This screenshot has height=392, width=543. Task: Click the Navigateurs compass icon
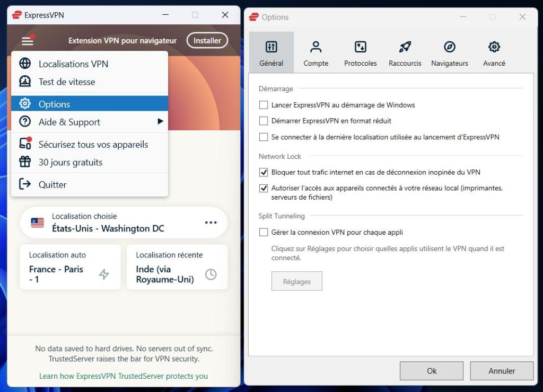450,47
